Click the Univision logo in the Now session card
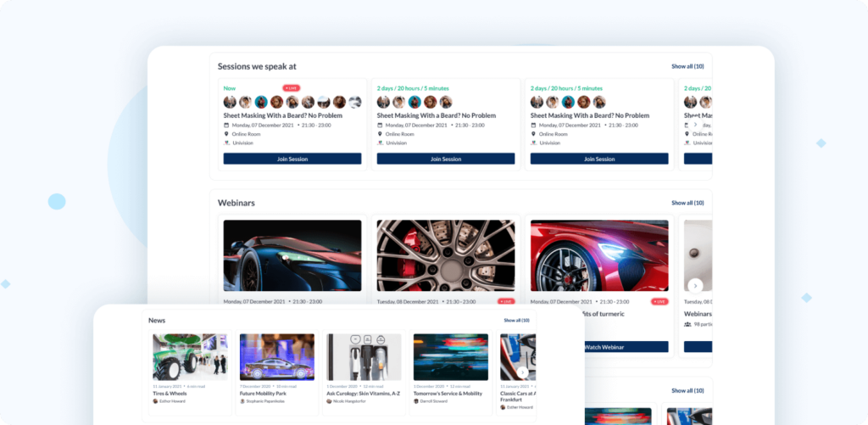The width and height of the screenshot is (868, 425). click(x=225, y=143)
